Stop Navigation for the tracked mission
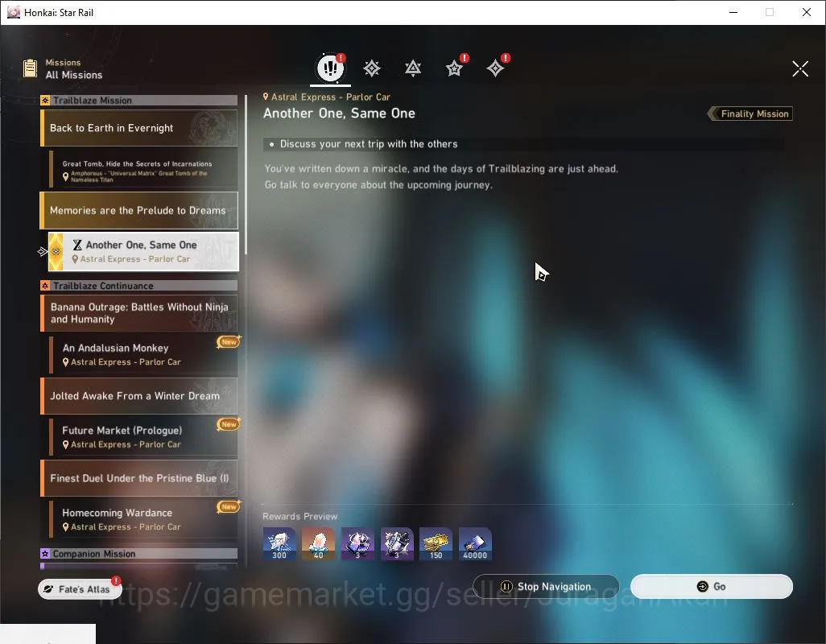826x644 pixels. pos(546,586)
